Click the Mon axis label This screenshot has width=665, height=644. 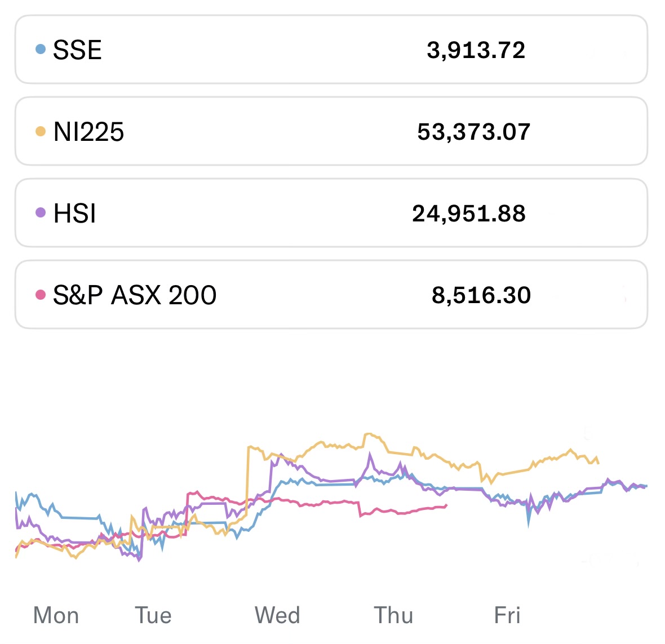56,615
